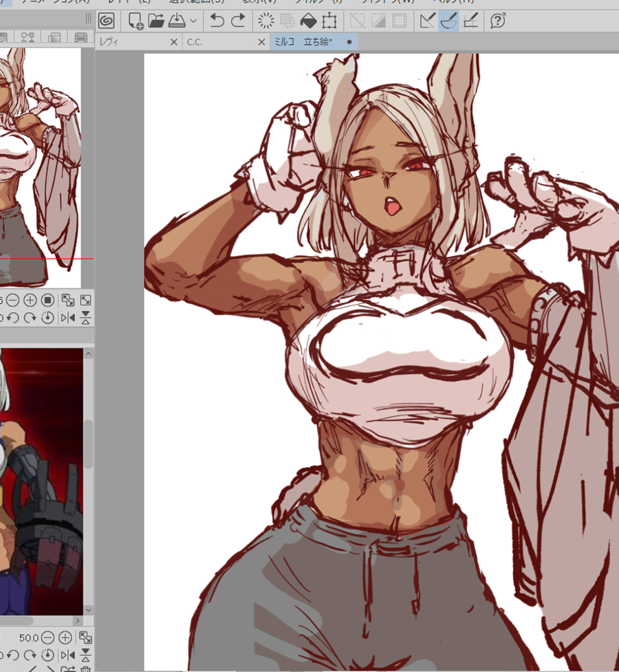Set Navigator zoom to 100% icon
Image resolution: width=619 pixels, height=672 pixels.
click(x=48, y=300)
